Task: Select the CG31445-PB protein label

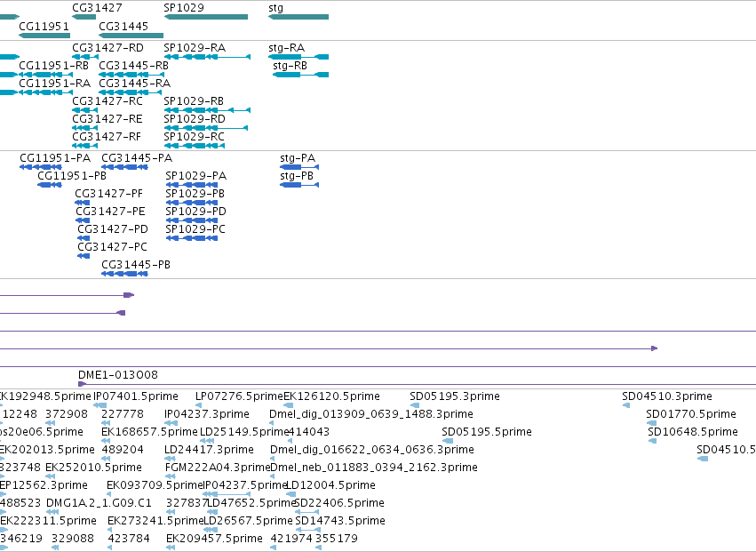Action: coord(136,265)
